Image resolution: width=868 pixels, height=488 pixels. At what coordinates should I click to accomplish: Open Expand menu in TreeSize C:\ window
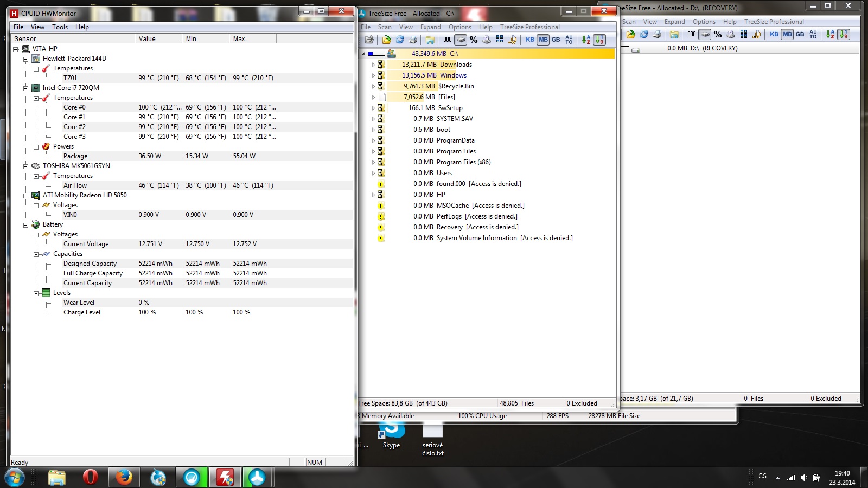tap(431, 27)
